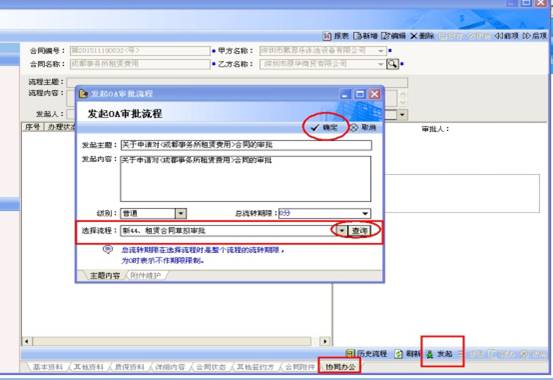Click the 流程主题 field in main window

click(237, 83)
